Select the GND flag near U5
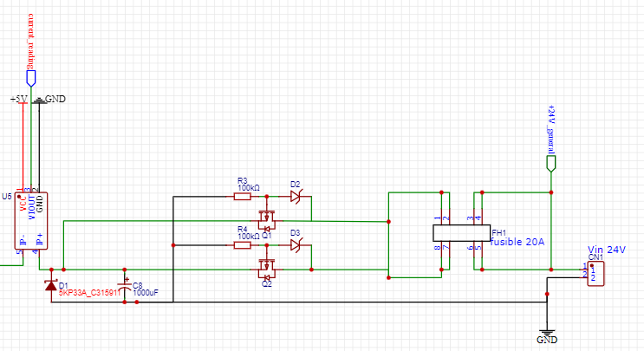This screenshot has height=351, width=644. tap(50, 99)
